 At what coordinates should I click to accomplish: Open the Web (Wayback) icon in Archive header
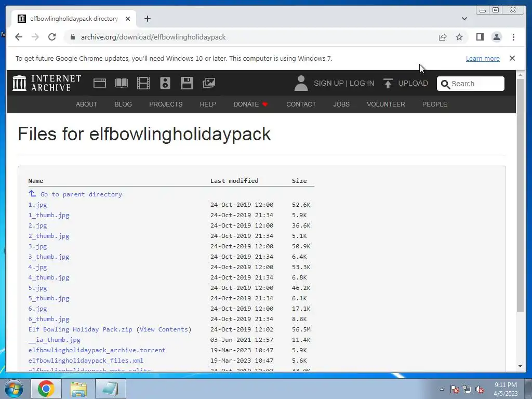[x=100, y=83]
